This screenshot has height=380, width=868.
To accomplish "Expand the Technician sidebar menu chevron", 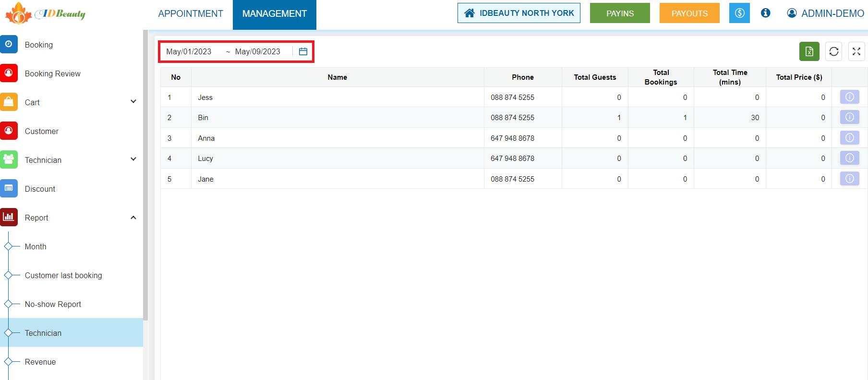I will [x=133, y=159].
